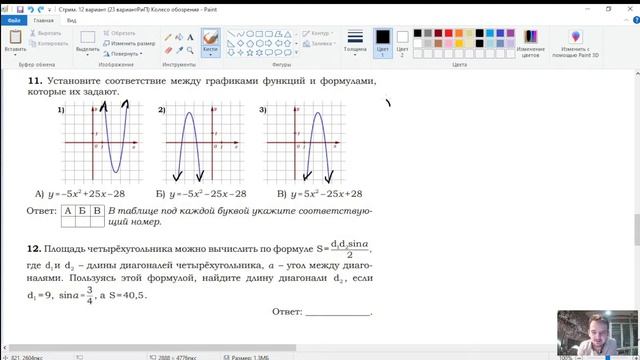This screenshot has width=640, height=360.
Task: Select the Six-point star shape
Action: point(259,53)
